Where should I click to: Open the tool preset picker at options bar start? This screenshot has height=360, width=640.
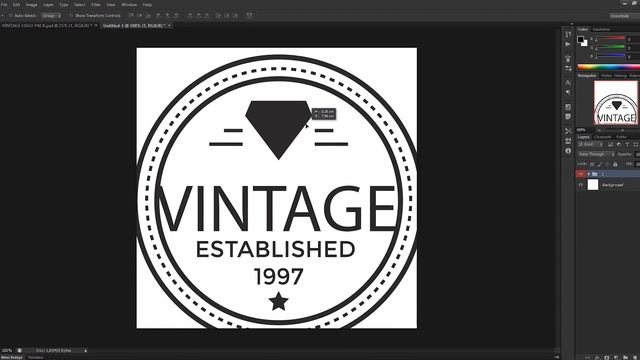2,16
